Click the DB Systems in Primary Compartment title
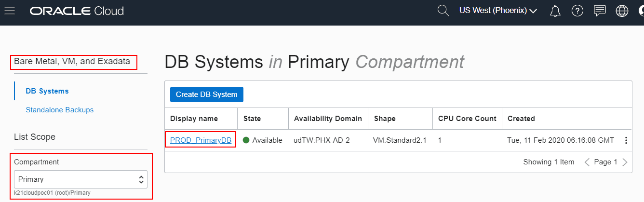The image size is (644, 202). [x=314, y=62]
